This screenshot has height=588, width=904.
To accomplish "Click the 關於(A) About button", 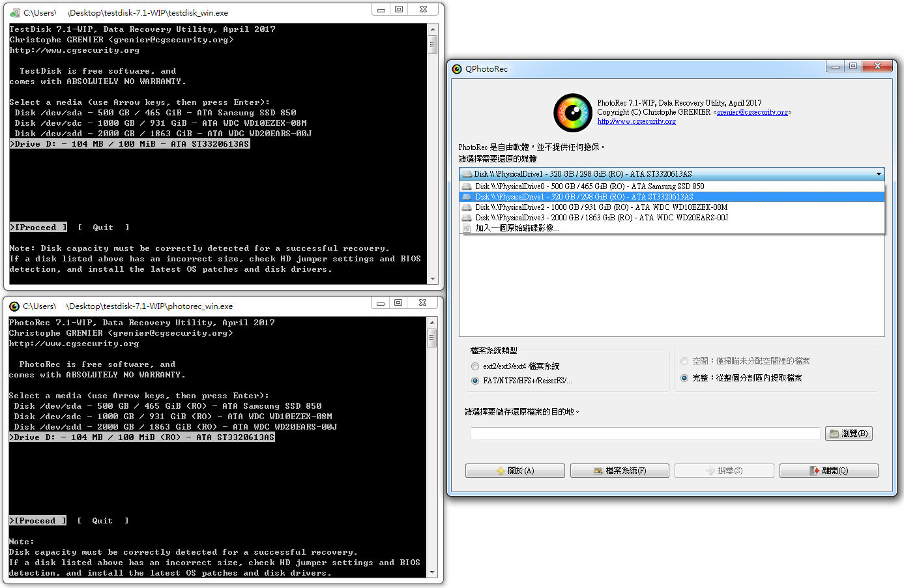I will pos(515,471).
